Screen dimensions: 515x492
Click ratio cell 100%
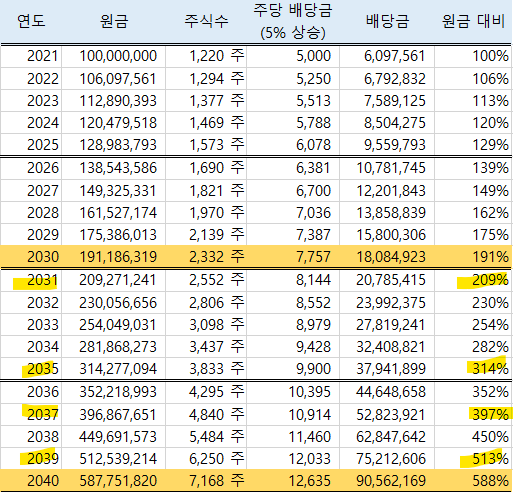click(491, 56)
